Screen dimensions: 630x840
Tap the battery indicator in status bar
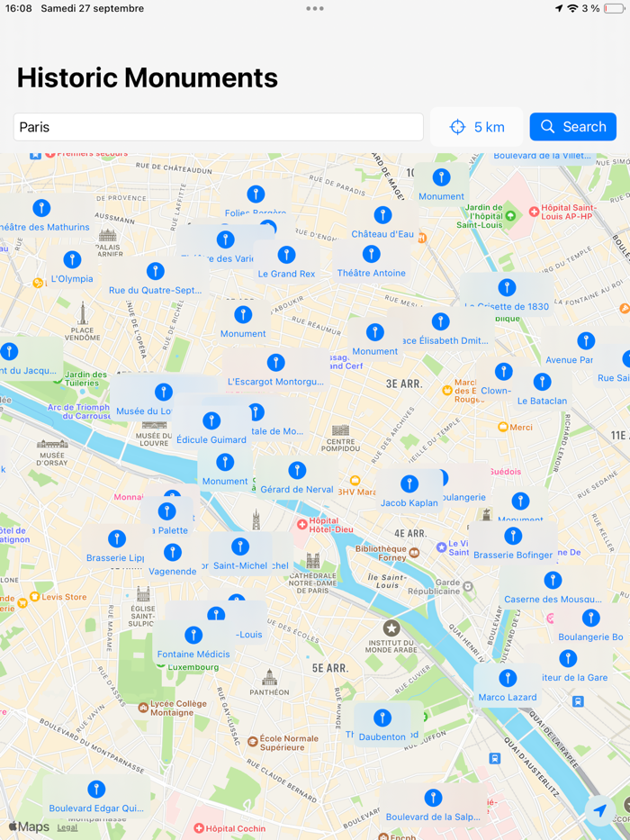(614, 9)
